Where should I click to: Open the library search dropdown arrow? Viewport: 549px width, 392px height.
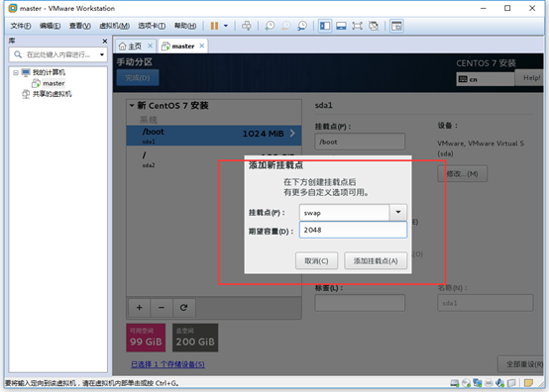[102, 54]
